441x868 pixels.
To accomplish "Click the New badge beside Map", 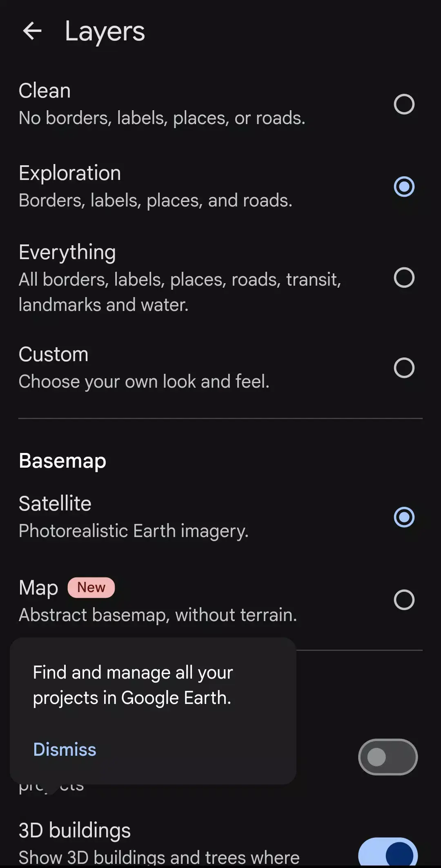I will [91, 587].
